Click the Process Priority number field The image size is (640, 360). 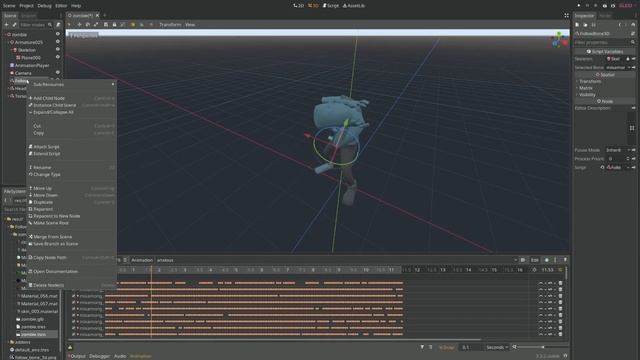coord(618,159)
